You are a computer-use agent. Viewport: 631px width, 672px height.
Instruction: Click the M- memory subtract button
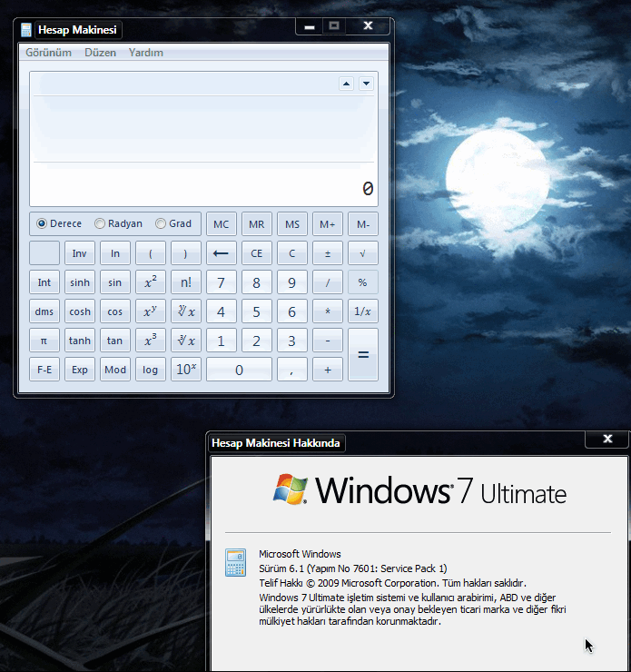[363, 224]
